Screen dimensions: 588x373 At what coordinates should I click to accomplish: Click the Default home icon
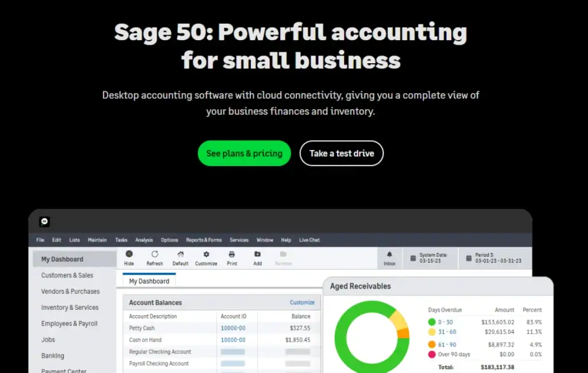[180, 254]
